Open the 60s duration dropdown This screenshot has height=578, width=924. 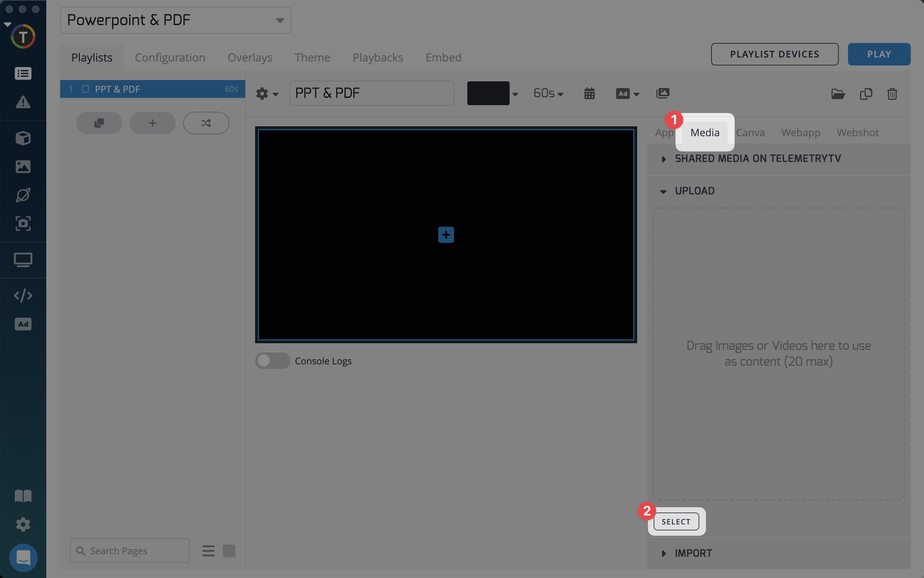click(x=548, y=93)
